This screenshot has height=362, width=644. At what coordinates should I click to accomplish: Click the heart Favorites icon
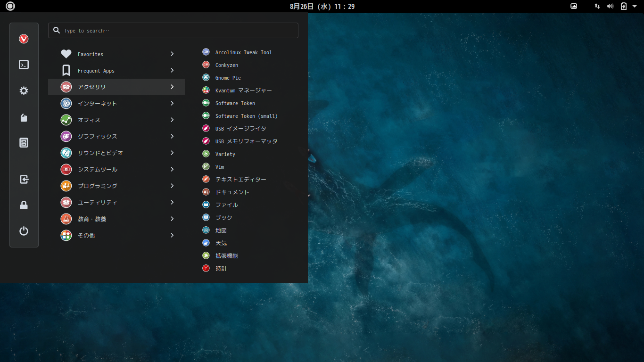tap(66, 54)
